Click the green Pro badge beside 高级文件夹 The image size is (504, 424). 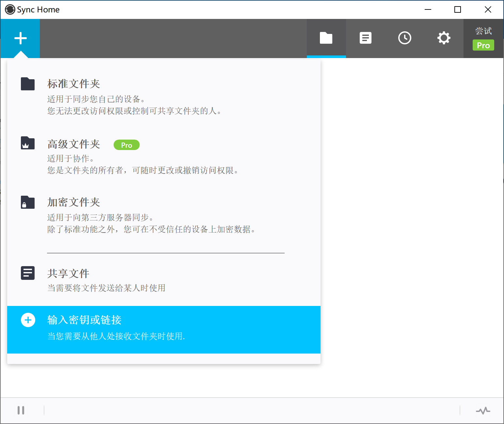click(127, 145)
